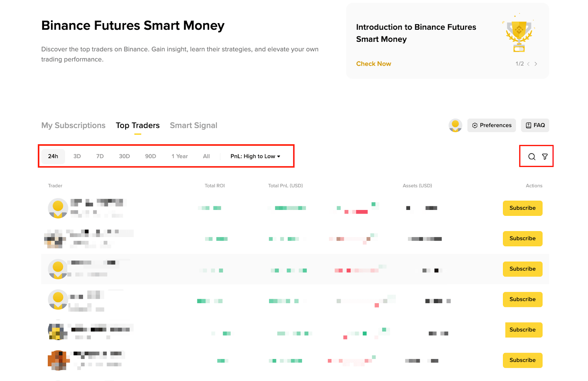Click the profile avatar beside Preferences
Viewport: 588px width, 381px height.
tap(455, 126)
